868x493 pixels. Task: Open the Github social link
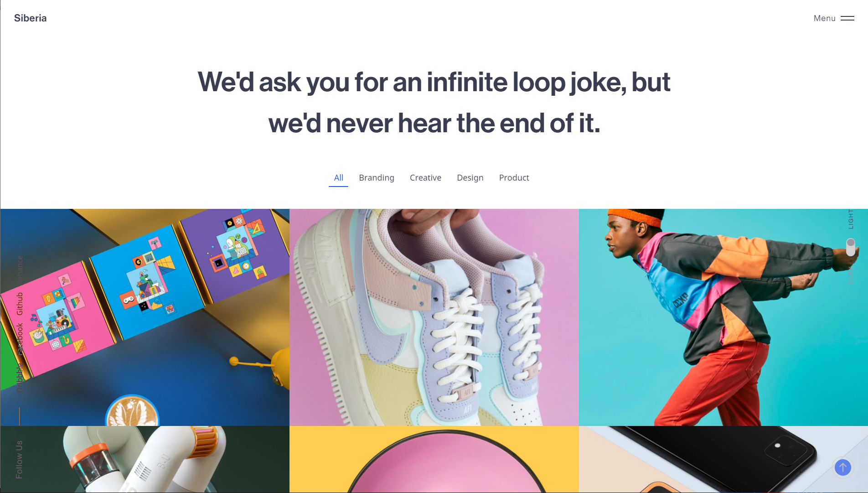coord(20,304)
